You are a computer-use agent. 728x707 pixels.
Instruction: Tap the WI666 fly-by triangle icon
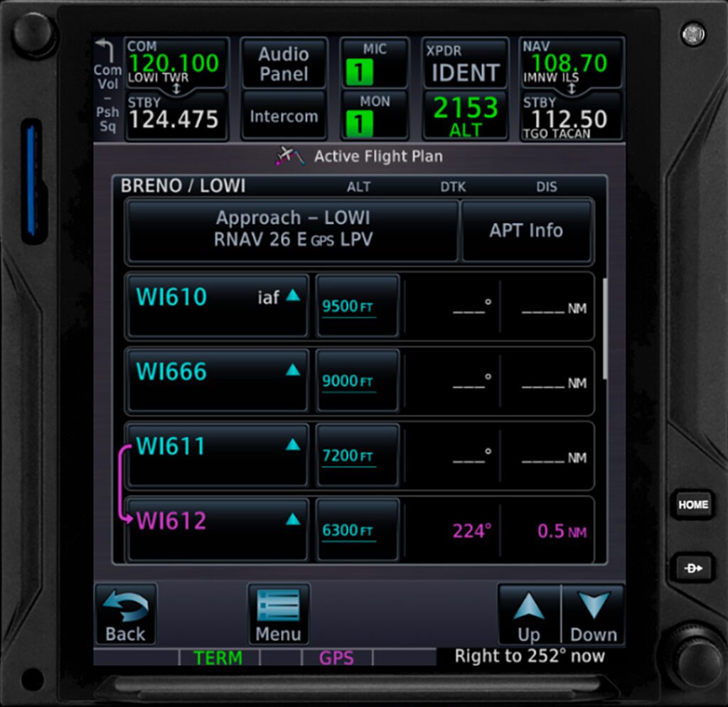click(x=293, y=369)
